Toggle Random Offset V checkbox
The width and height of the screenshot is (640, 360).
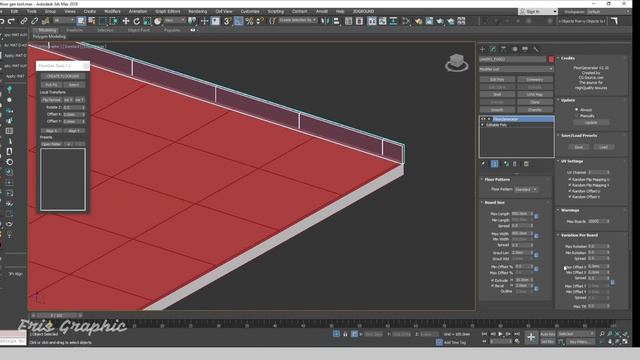[x=570, y=197]
